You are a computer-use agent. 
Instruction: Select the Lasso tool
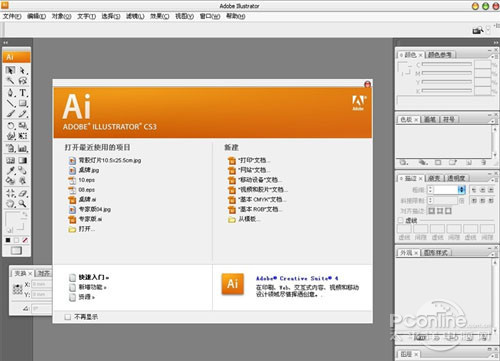coord(23,81)
